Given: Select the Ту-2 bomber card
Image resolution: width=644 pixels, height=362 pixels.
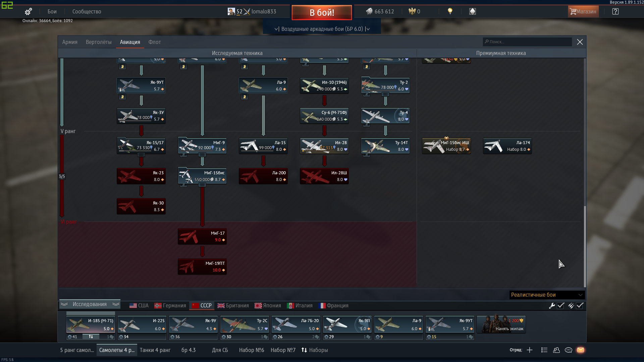Looking at the screenshot, I should [385, 85].
